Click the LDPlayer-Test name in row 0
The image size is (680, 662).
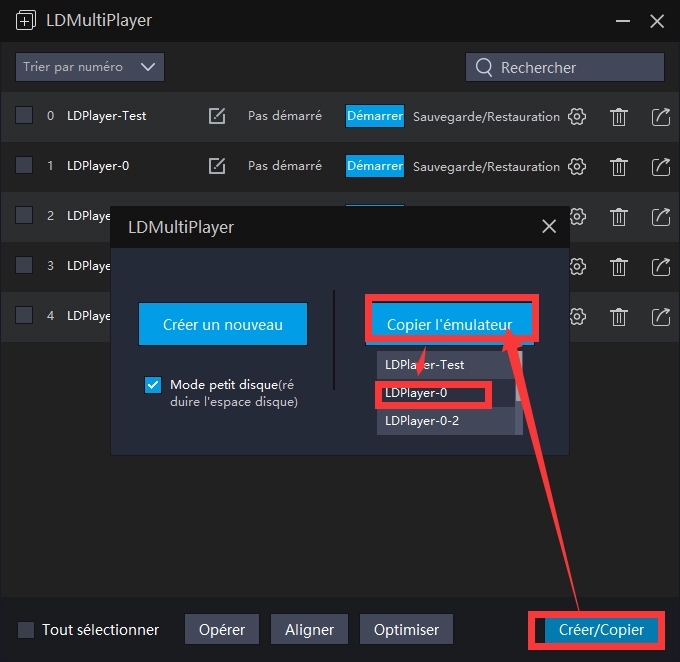click(x=106, y=116)
